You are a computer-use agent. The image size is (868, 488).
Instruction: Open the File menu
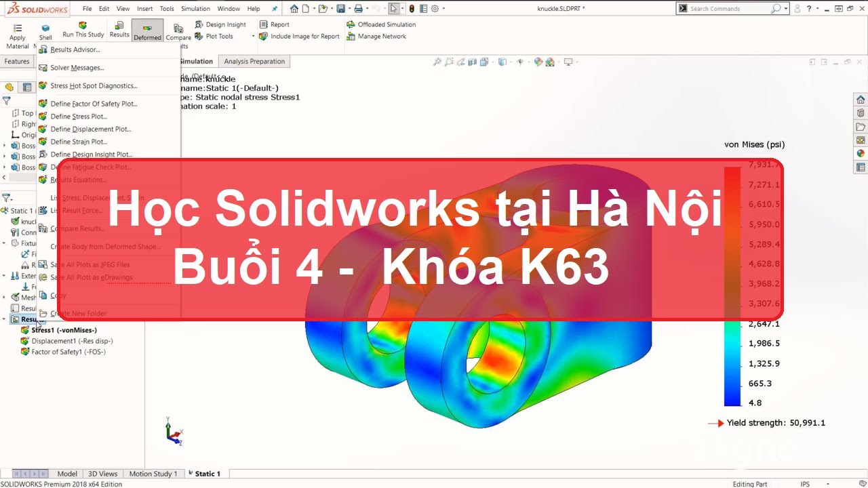[87, 9]
